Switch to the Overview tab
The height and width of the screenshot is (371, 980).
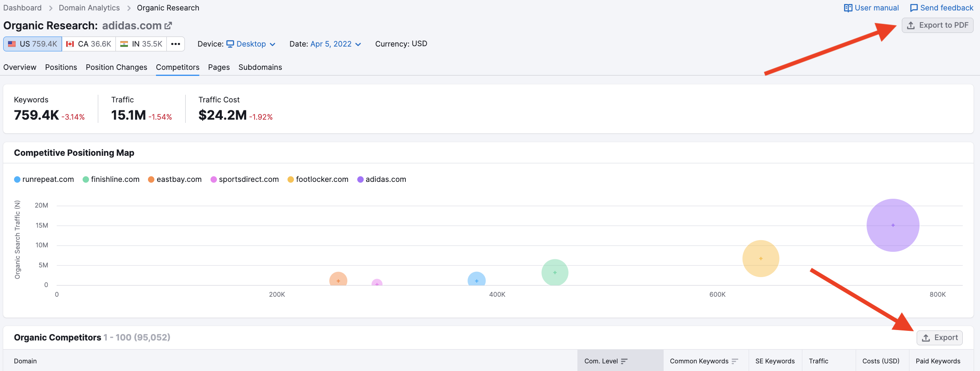(x=20, y=67)
